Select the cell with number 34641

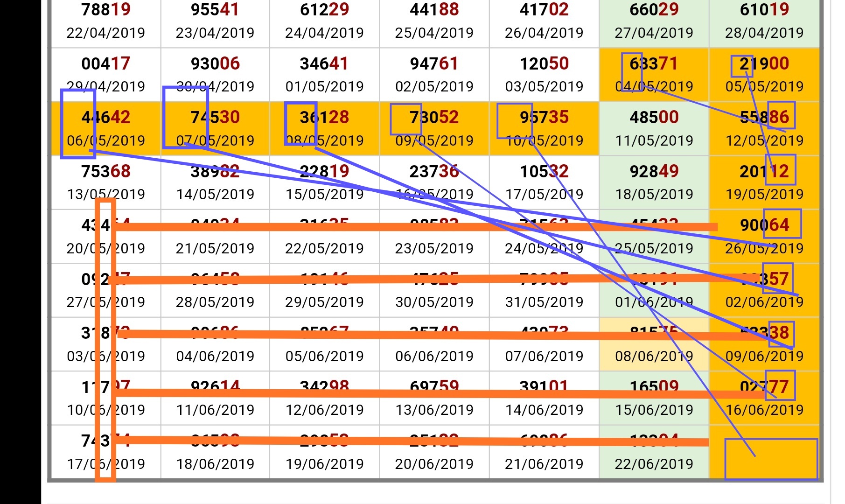[x=324, y=75]
